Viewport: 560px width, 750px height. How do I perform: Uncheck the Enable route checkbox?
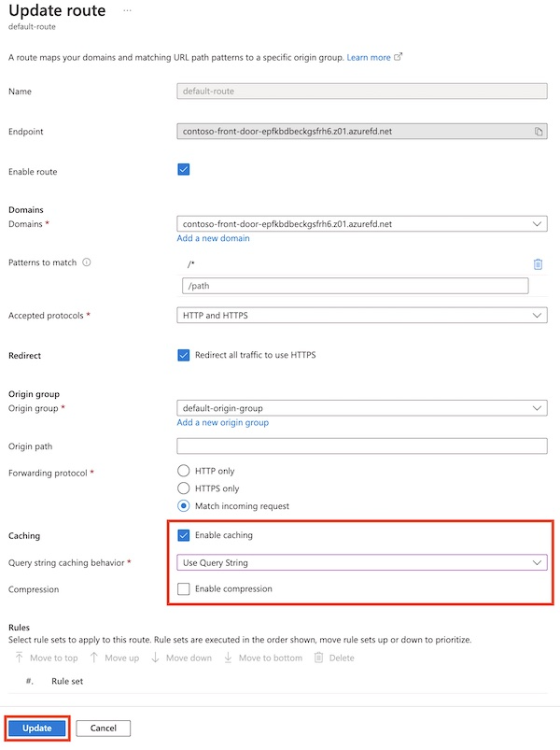[x=183, y=170]
